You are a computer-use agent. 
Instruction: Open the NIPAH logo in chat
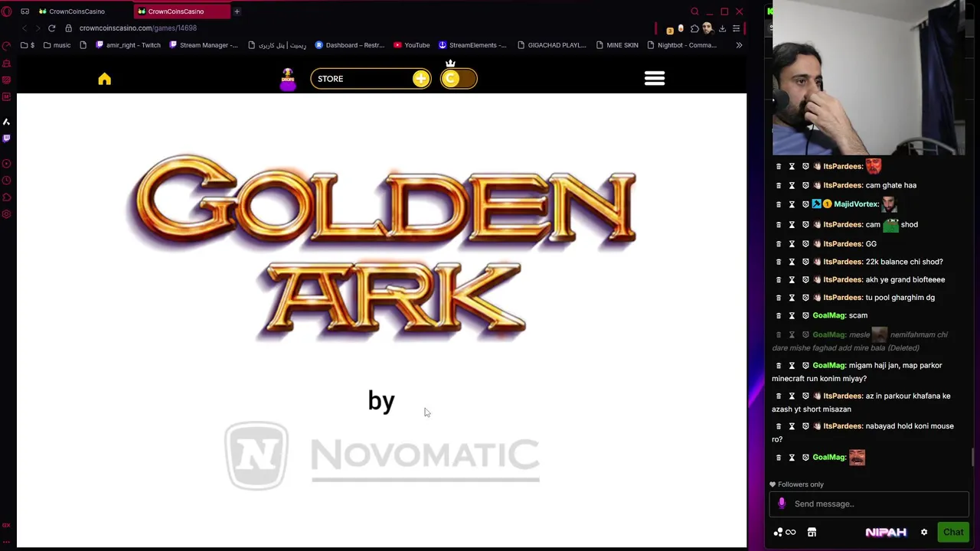click(x=886, y=532)
